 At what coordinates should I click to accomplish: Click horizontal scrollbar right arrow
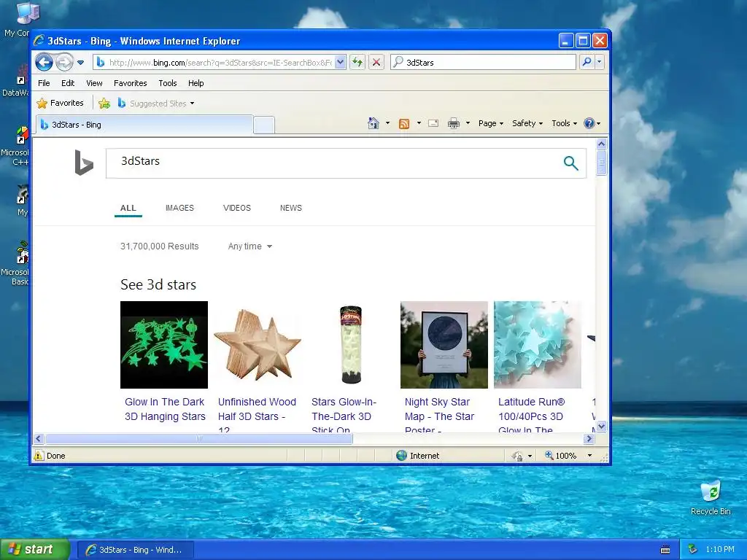[589, 438]
